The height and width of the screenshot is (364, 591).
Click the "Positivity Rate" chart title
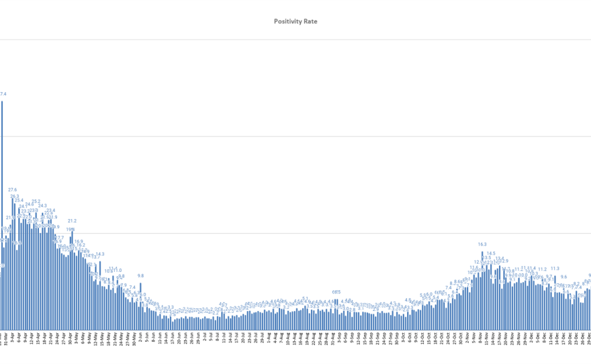pos(295,21)
